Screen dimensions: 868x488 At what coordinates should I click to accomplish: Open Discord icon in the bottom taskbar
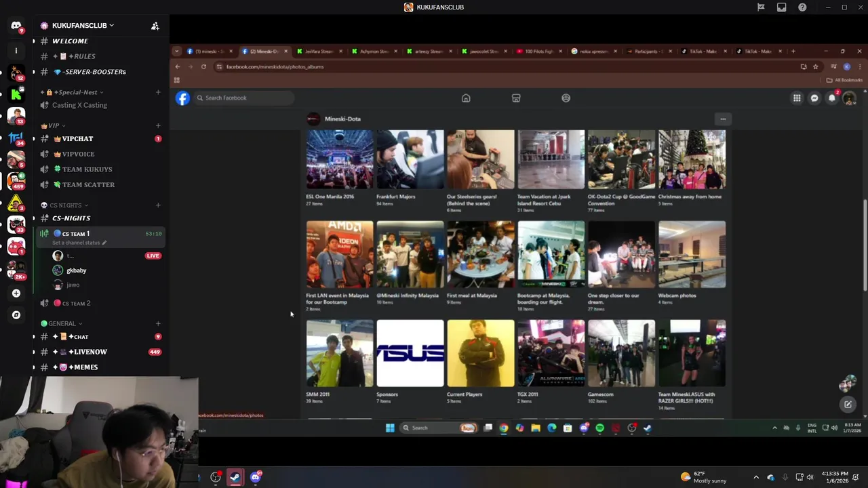click(256, 477)
